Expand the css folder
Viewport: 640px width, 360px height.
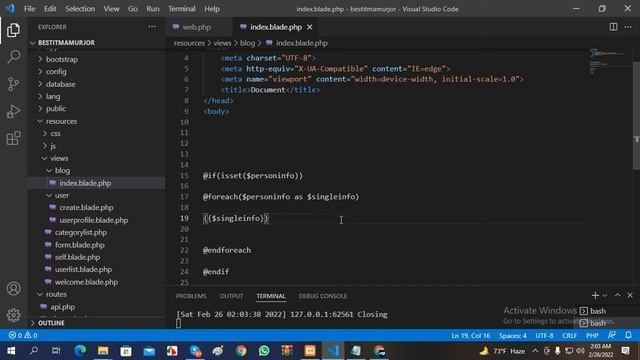[55, 133]
